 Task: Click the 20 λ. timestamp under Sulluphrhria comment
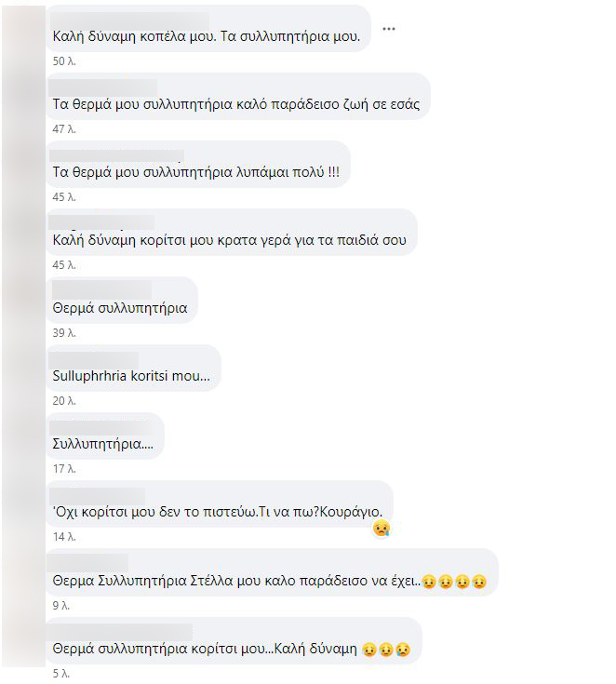(x=64, y=401)
